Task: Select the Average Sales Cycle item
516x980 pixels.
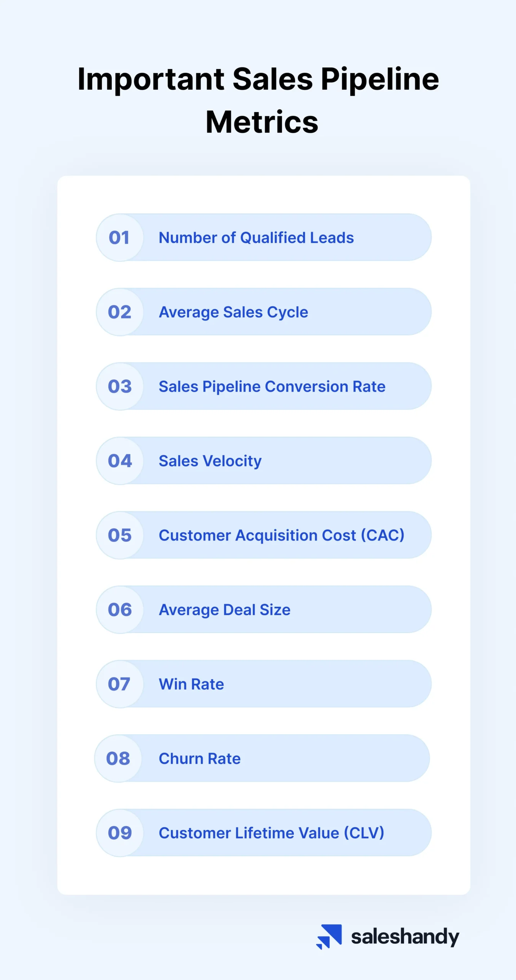Action: click(233, 312)
